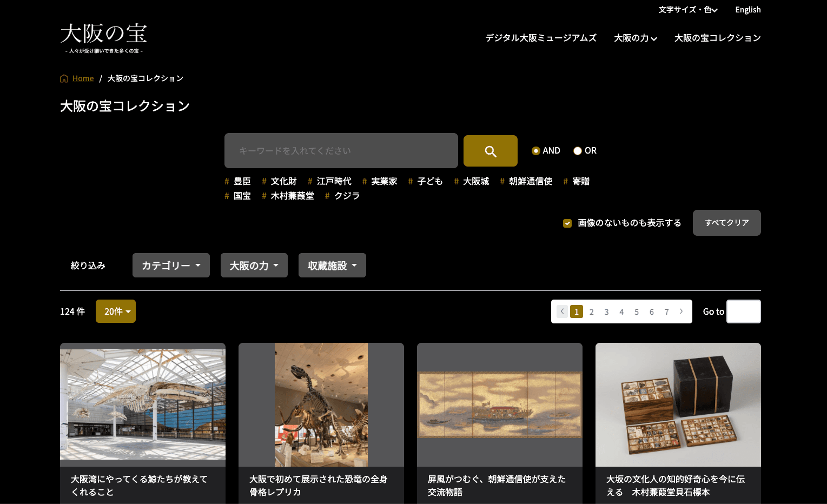
Task: Click the keyword search input field
Action: point(341,150)
